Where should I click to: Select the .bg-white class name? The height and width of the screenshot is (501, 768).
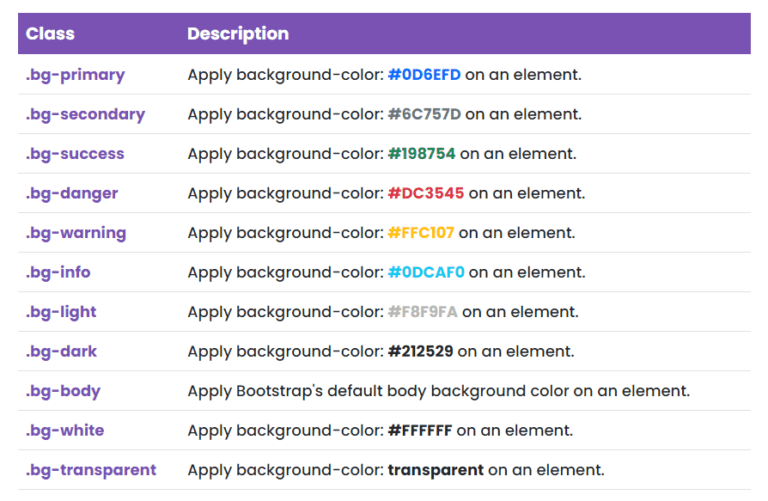(x=65, y=430)
